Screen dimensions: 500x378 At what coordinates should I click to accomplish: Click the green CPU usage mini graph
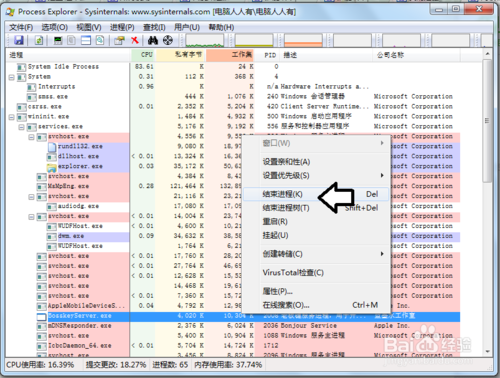tap(205, 41)
